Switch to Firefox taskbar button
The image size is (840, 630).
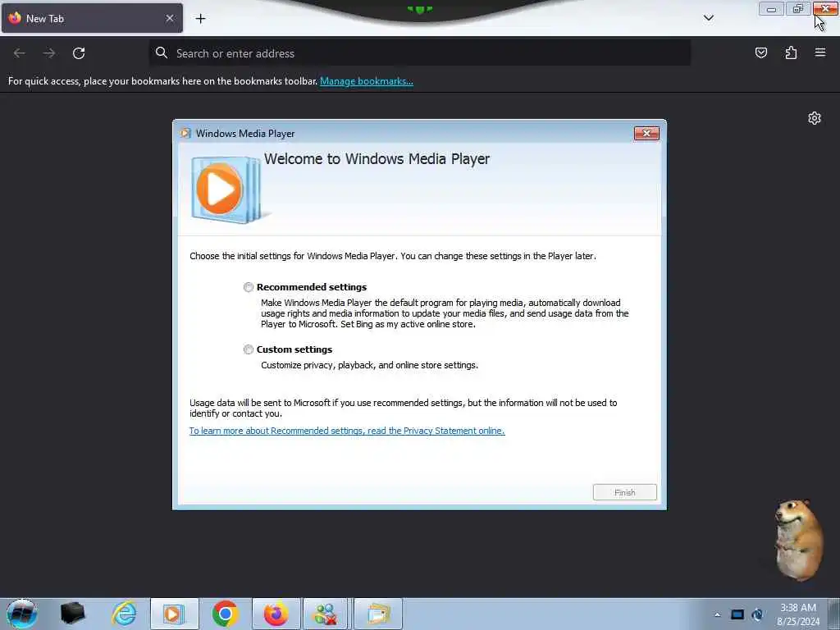click(276, 614)
